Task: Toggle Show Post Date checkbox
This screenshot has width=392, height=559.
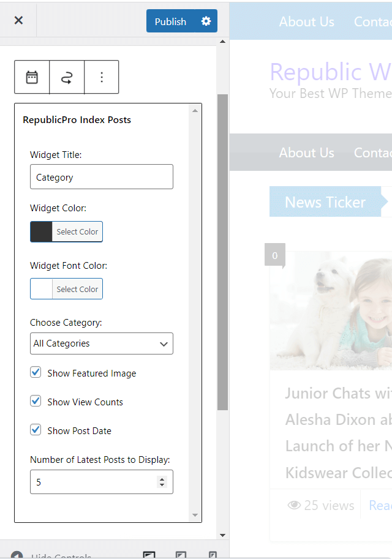Action: pos(36,430)
